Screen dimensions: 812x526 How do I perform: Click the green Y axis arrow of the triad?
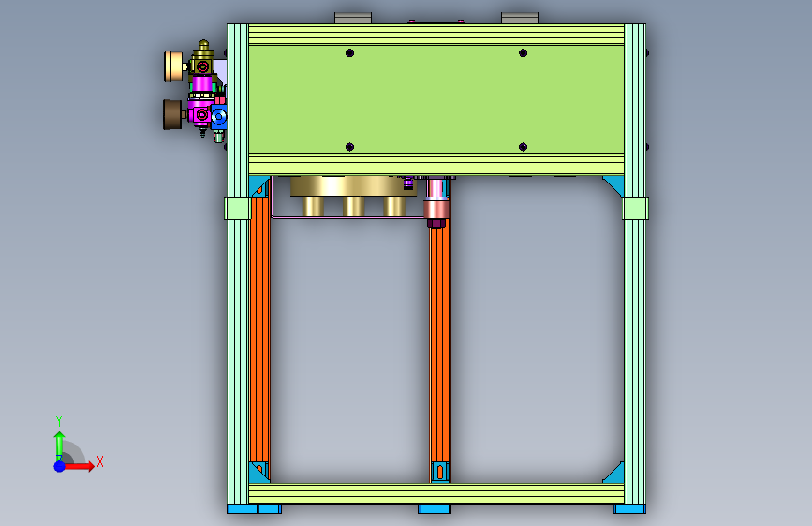59,446
